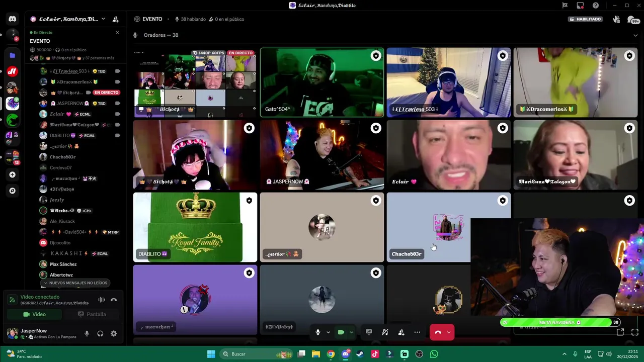Pin Eclair video tile corner badge
The height and width of the screenshot is (362, 644).
point(503,128)
